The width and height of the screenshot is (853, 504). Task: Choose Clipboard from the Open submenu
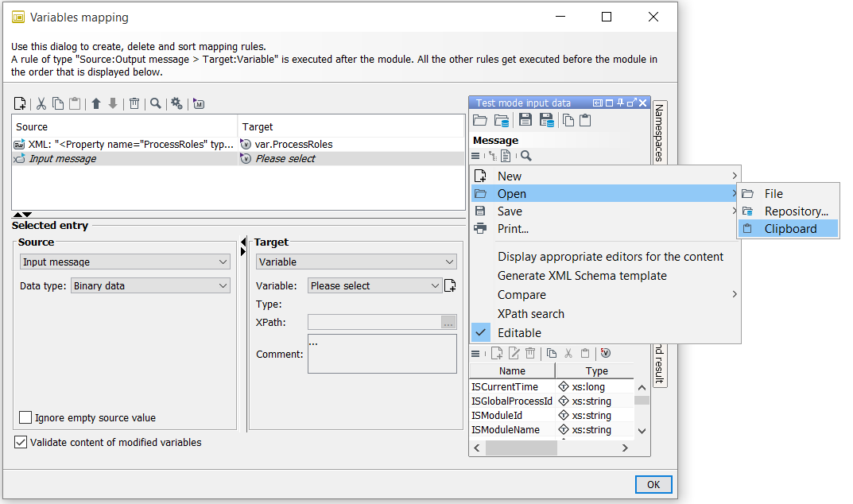point(789,229)
